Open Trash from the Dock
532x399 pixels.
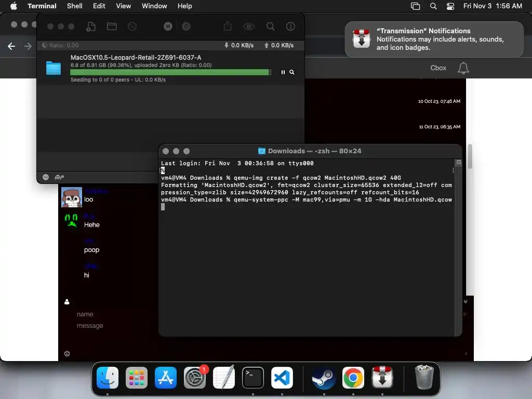coord(424,377)
